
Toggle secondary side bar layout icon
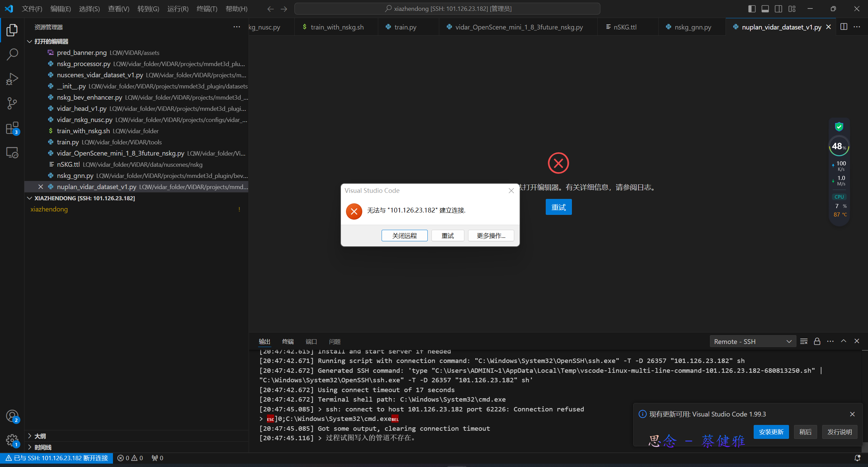778,9
